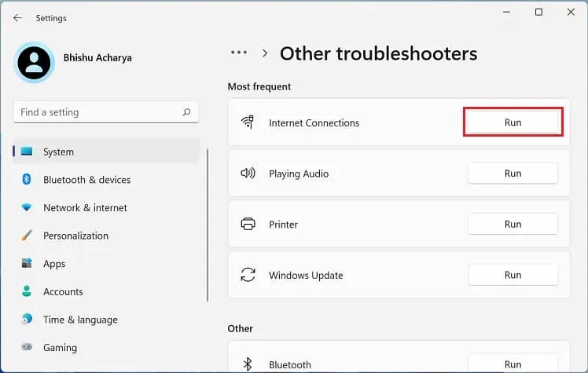Screen dimensions: 588x373
Task: Click the Gaming controller icon
Action: point(27,347)
